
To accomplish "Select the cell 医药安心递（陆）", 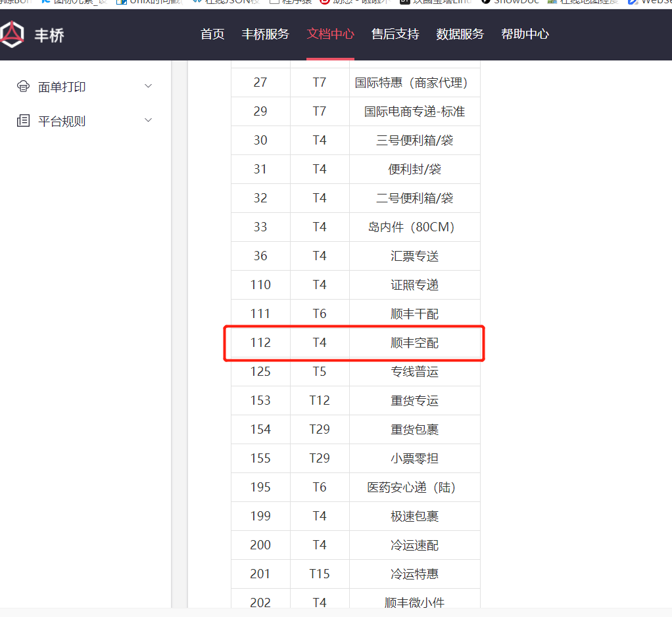I will click(x=414, y=488).
